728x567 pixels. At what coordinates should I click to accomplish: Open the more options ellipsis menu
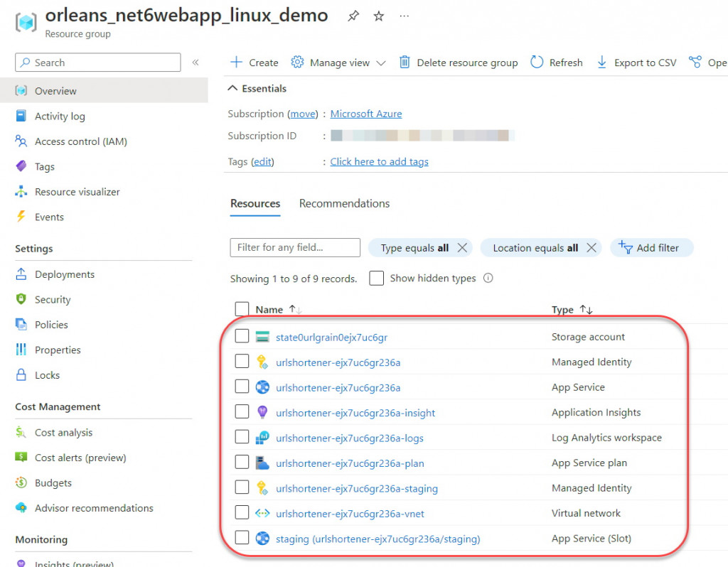pyautogui.click(x=405, y=16)
